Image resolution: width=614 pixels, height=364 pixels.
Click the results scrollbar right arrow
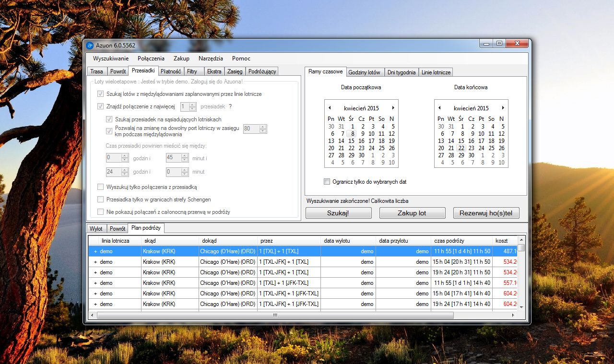point(514,316)
